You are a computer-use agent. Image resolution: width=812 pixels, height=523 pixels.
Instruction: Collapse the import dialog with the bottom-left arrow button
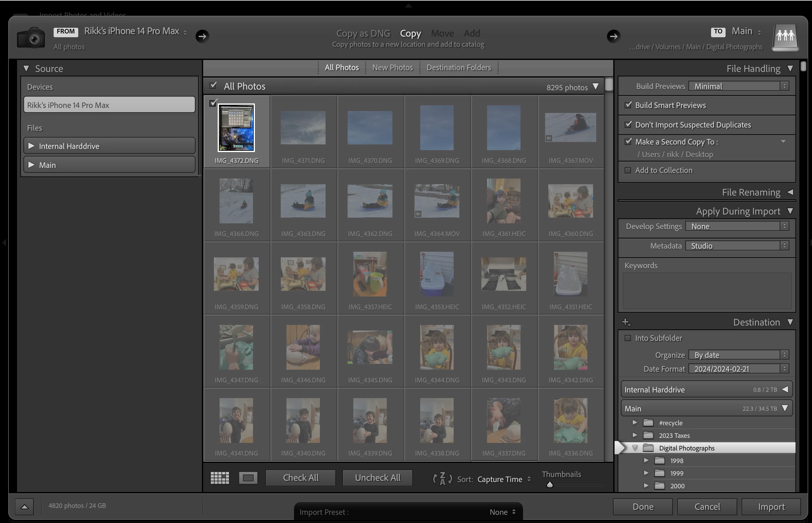pos(25,506)
